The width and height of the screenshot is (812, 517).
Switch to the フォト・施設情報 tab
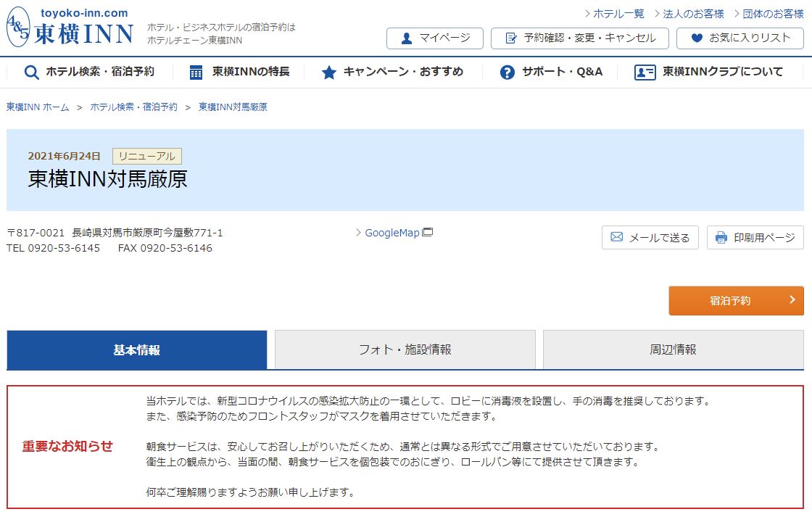coord(405,350)
